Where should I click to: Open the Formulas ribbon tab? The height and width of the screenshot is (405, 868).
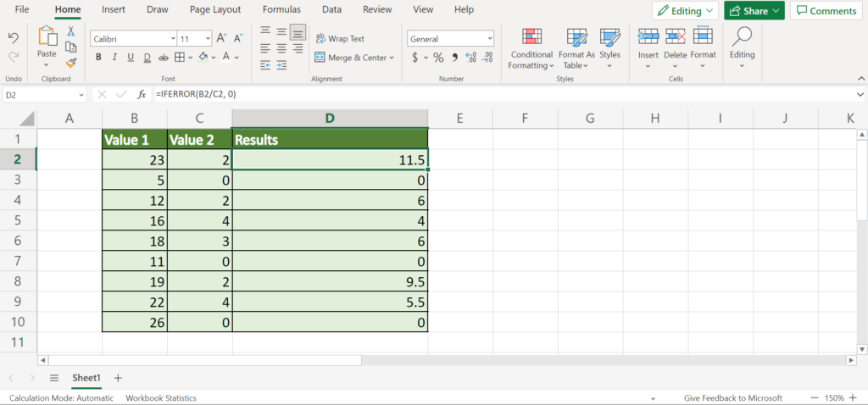click(x=281, y=9)
